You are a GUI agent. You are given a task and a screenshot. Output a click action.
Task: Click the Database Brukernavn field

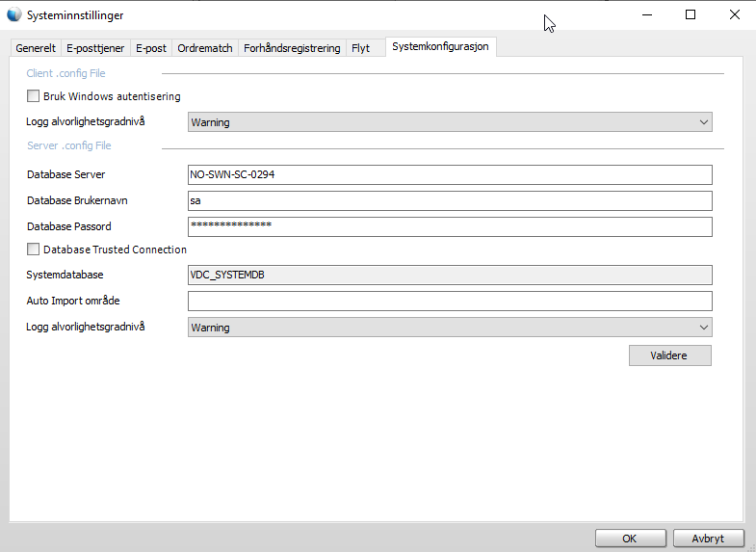click(x=450, y=200)
